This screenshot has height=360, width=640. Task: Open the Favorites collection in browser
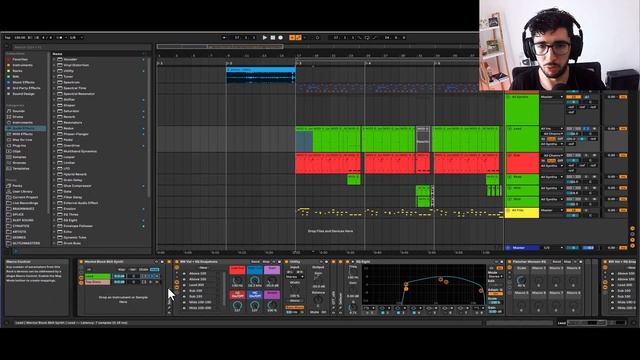[20, 59]
